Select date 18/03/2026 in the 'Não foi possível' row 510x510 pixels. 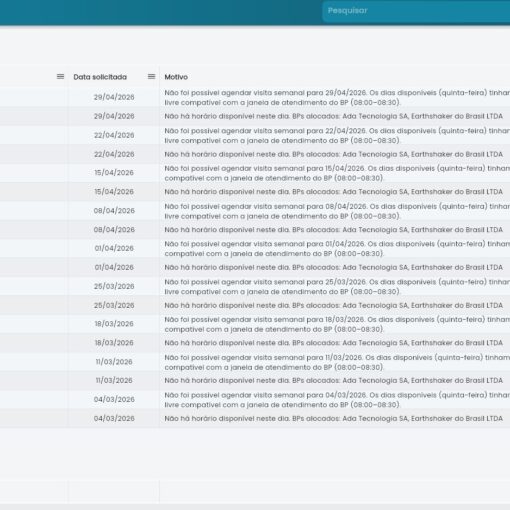pos(114,324)
